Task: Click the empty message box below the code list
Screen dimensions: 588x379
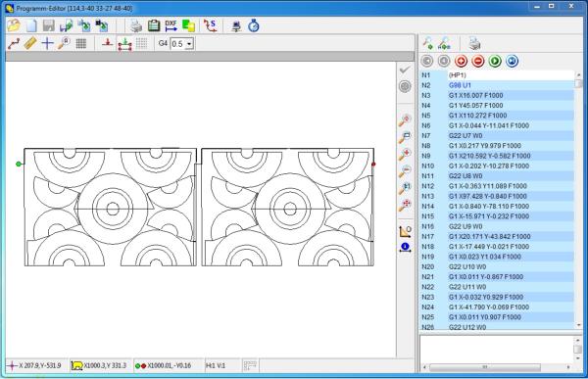Action: pos(497,349)
